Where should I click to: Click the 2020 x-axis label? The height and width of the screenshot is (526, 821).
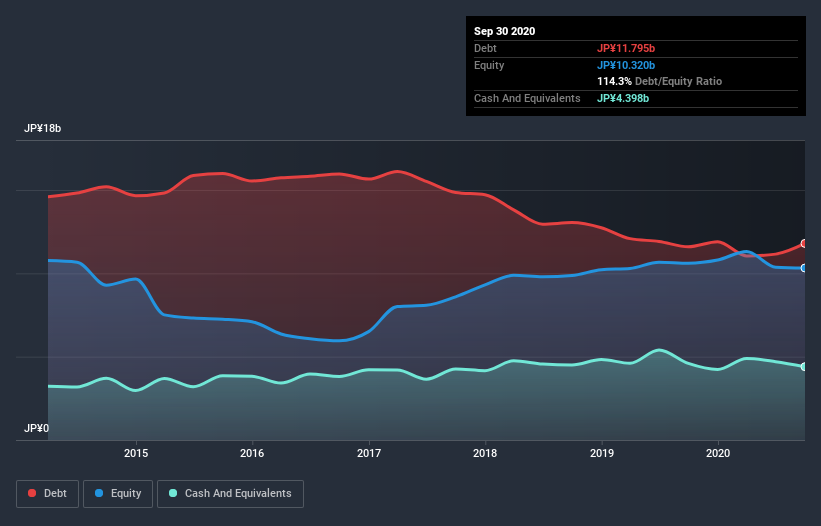coord(718,453)
